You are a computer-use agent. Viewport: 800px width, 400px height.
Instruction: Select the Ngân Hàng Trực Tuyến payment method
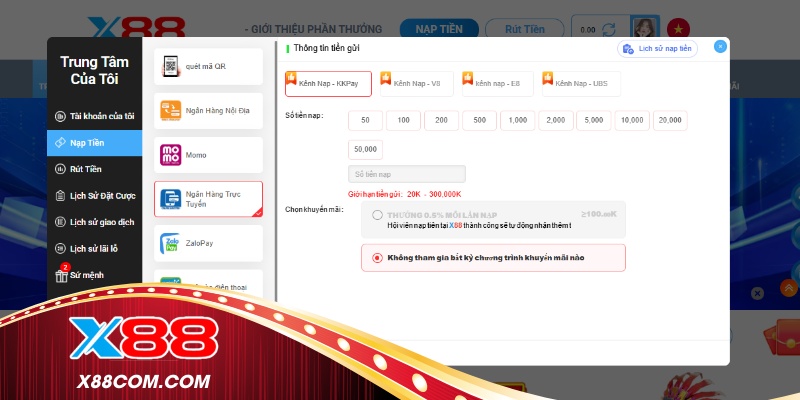click(x=208, y=199)
